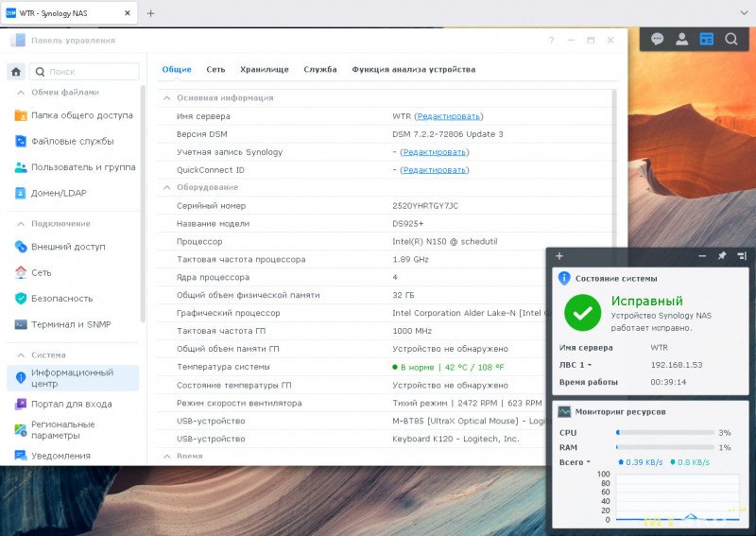This screenshot has height=536, width=756.
Task: Open Функция анализа устройства tab
Action: coord(414,69)
